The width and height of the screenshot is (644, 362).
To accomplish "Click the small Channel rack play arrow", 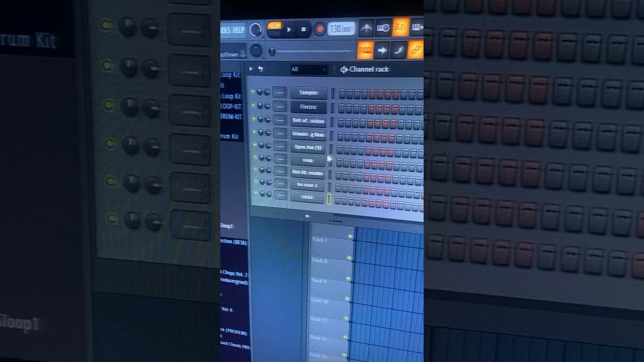I will click(x=251, y=69).
